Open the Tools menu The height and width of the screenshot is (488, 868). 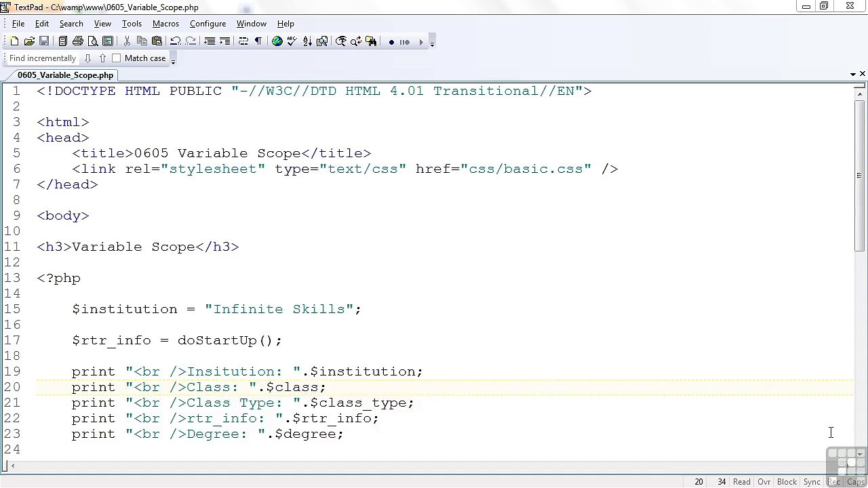point(132,24)
